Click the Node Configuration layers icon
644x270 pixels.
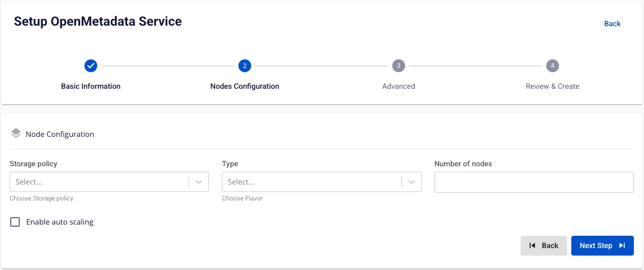pos(16,134)
